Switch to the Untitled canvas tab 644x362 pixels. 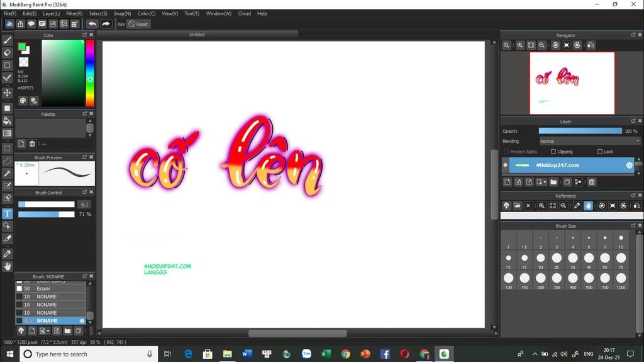(x=197, y=35)
